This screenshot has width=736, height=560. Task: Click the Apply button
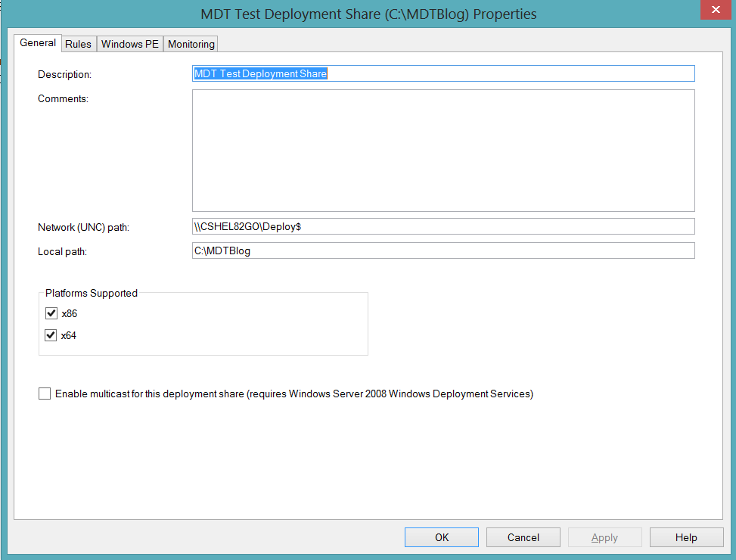pos(604,537)
